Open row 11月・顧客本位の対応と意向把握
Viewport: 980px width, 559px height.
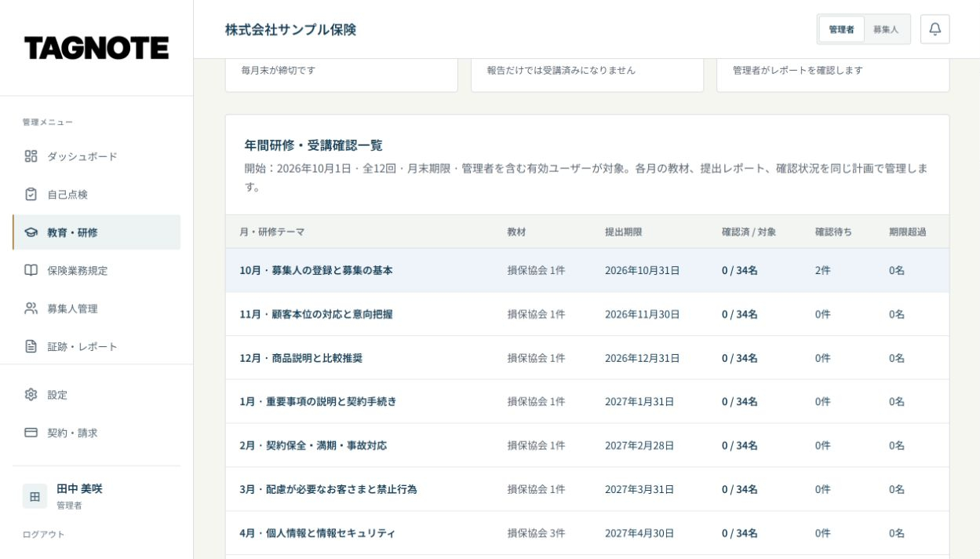(587, 314)
